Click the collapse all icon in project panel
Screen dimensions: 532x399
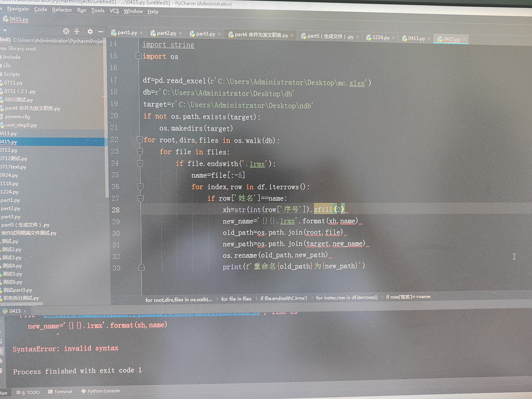(x=77, y=31)
